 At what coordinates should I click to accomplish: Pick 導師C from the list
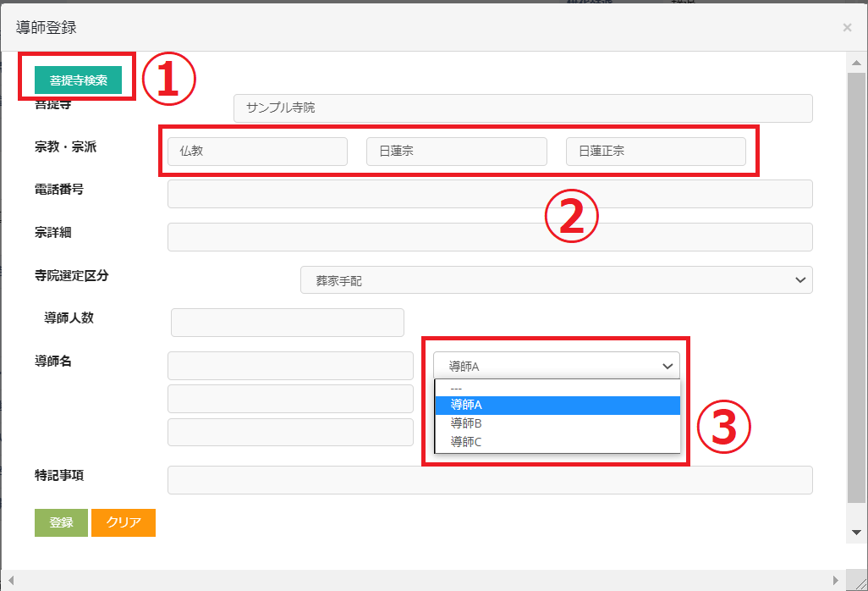[557, 441]
